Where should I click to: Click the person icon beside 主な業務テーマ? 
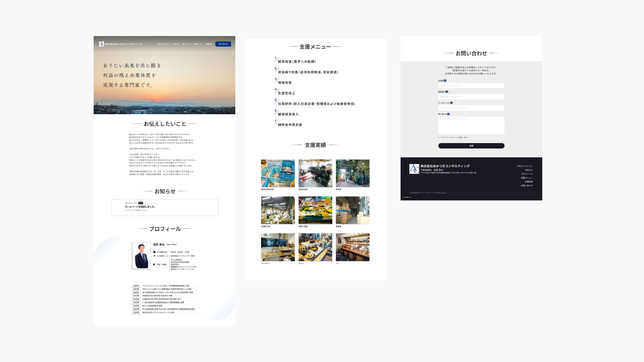pyautogui.click(x=154, y=256)
